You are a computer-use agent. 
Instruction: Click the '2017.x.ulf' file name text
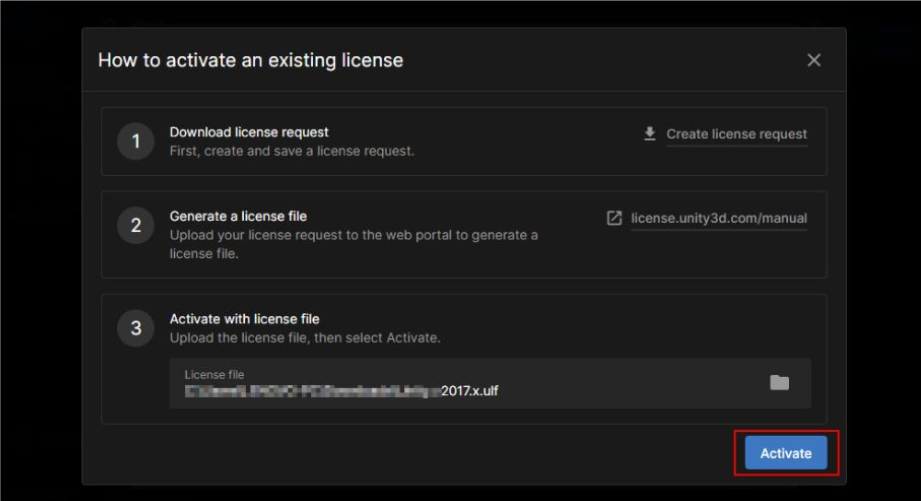point(469,391)
